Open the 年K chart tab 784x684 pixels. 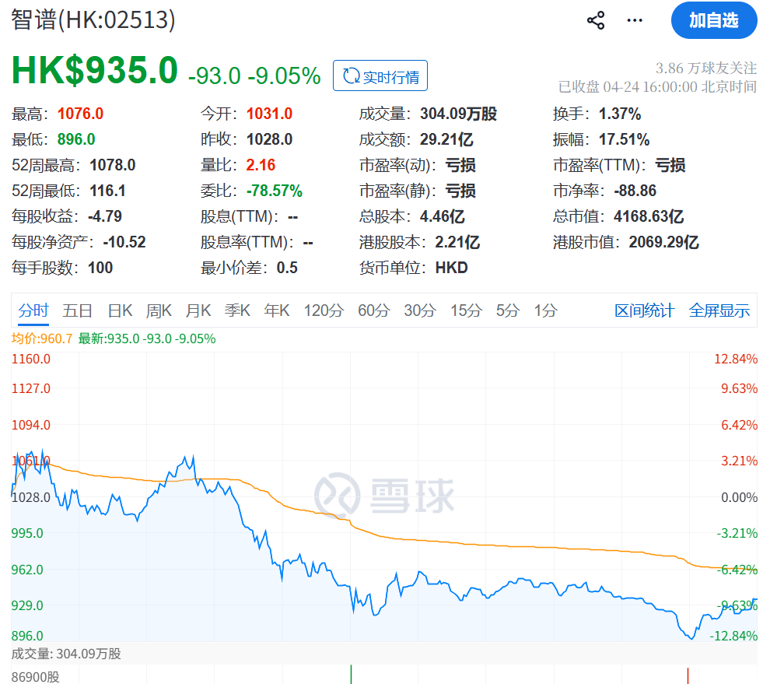point(277,311)
